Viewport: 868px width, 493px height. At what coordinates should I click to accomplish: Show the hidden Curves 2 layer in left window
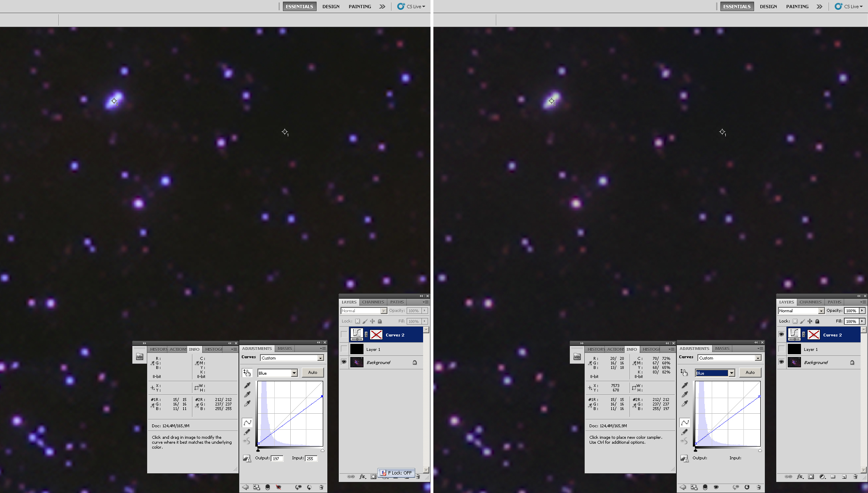click(x=344, y=334)
